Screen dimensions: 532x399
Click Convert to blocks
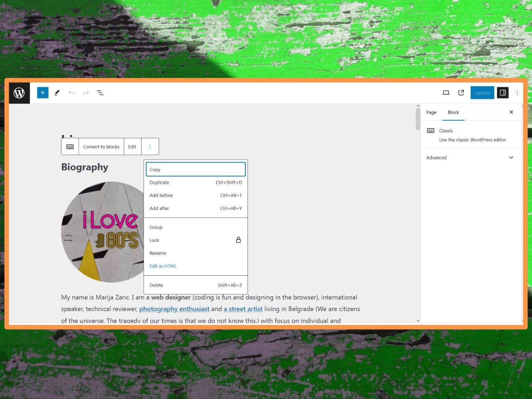[x=101, y=147]
